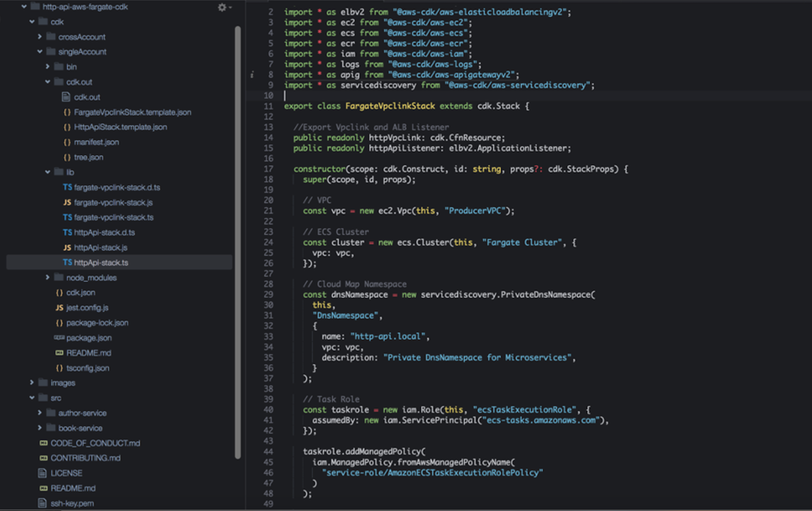Click the gear settings icon in file panel
Image resolution: width=812 pixels, height=511 pixels.
[x=222, y=7]
